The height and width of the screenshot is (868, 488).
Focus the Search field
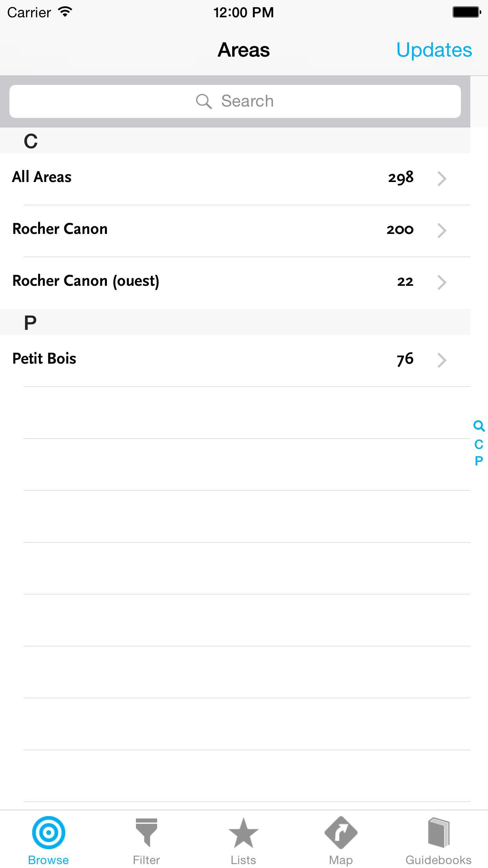pos(235,101)
